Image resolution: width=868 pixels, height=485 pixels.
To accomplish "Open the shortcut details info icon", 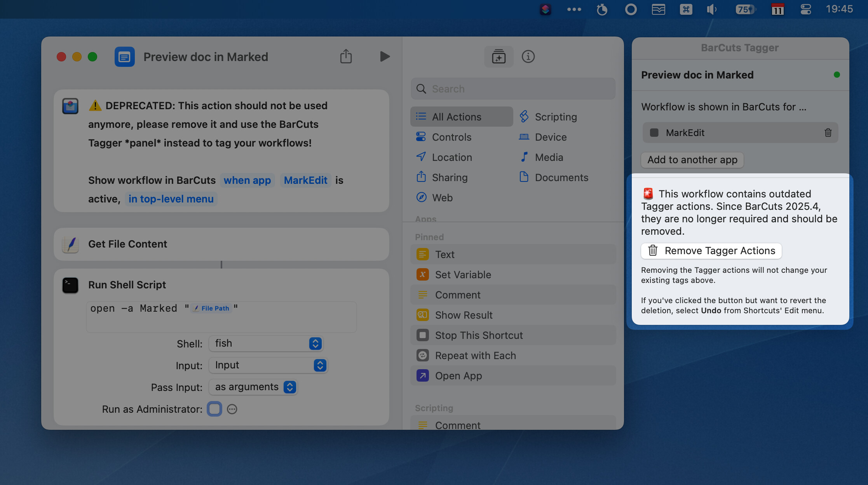I will 528,57.
